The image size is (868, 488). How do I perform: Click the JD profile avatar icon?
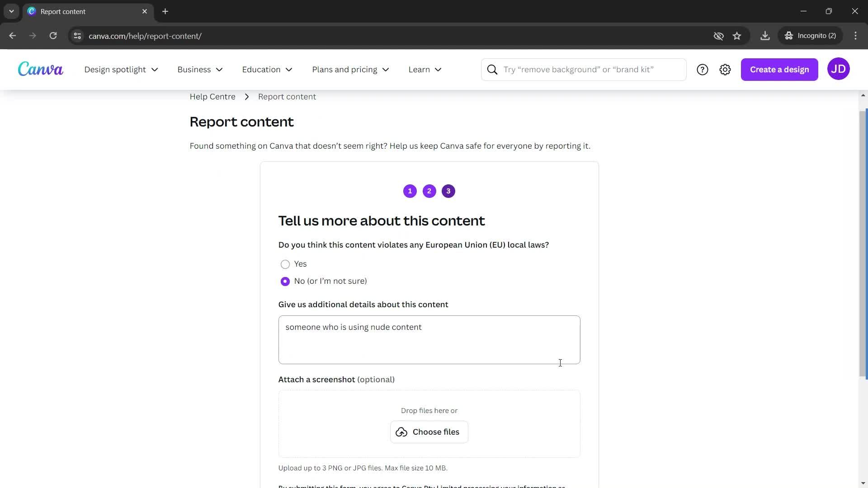(838, 69)
